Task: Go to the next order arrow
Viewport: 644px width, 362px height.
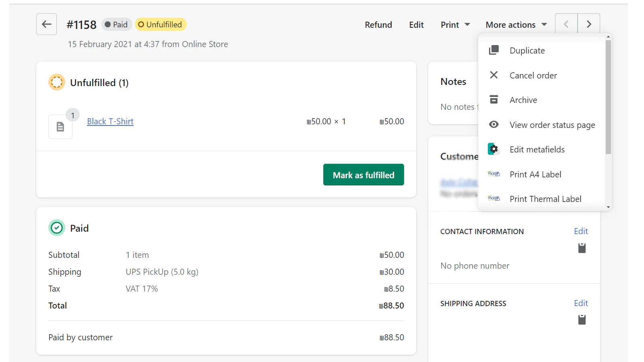Action: (x=588, y=24)
